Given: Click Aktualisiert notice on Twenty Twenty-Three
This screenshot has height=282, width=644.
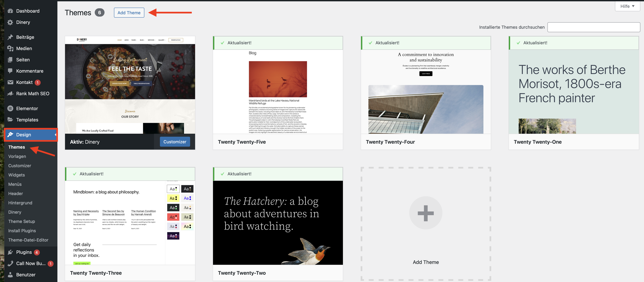Looking at the screenshot, I should 130,174.
